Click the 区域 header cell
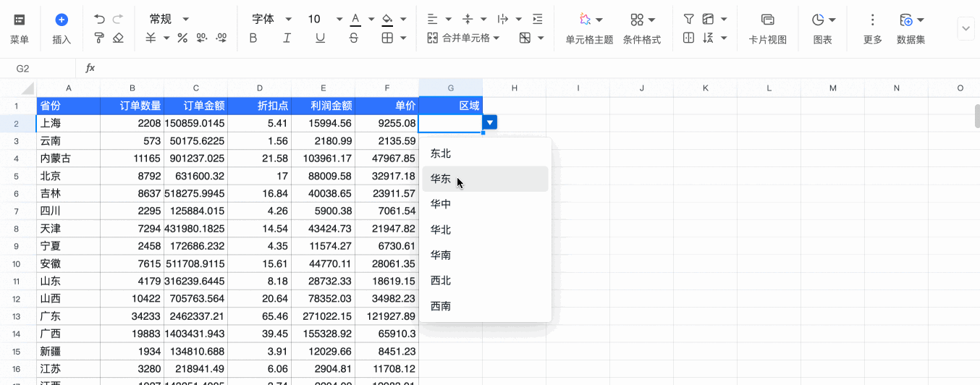The height and width of the screenshot is (385, 980). [x=451, y=106]
